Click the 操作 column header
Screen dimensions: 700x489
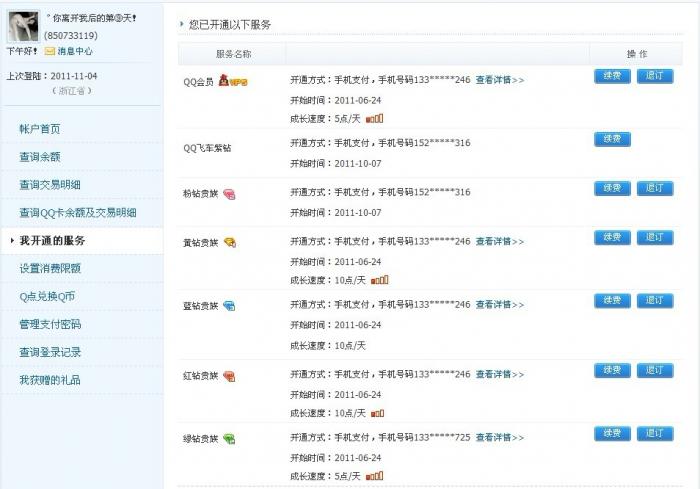[x=637, y=54]
